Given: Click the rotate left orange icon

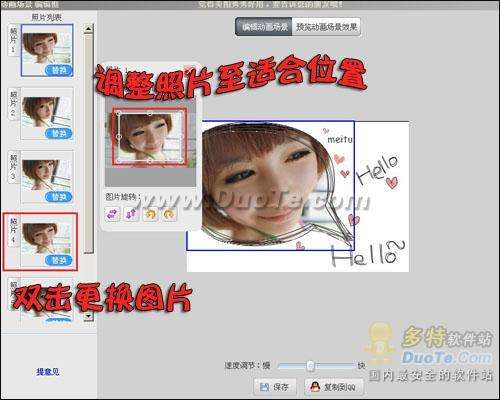Looking at the screenshot, I should [x=150, y=214].
